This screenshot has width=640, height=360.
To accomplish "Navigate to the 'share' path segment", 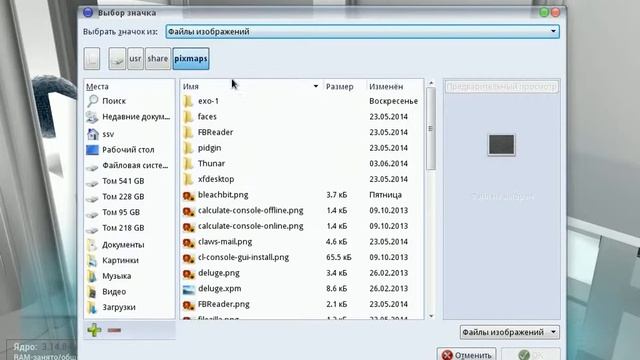I will pos(158,59).
